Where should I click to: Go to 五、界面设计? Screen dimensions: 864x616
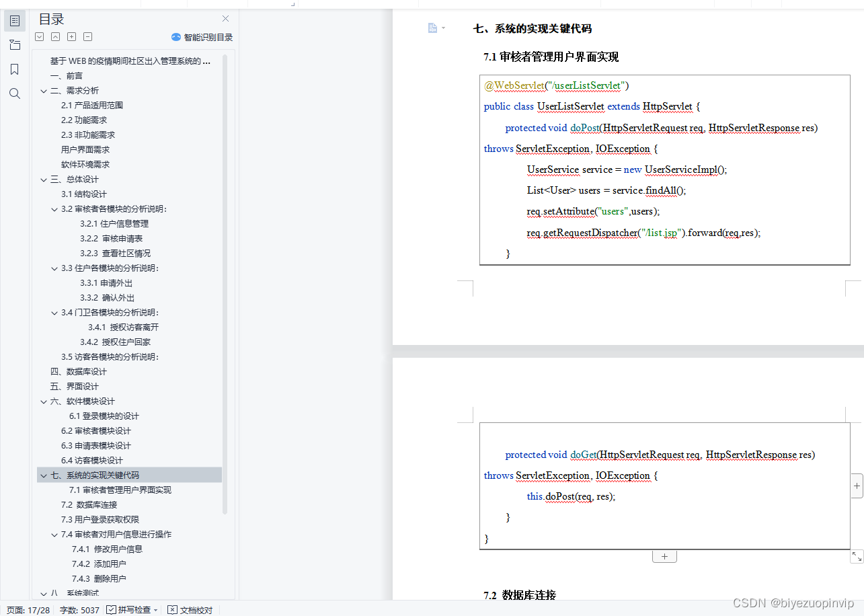click(74, 387)
